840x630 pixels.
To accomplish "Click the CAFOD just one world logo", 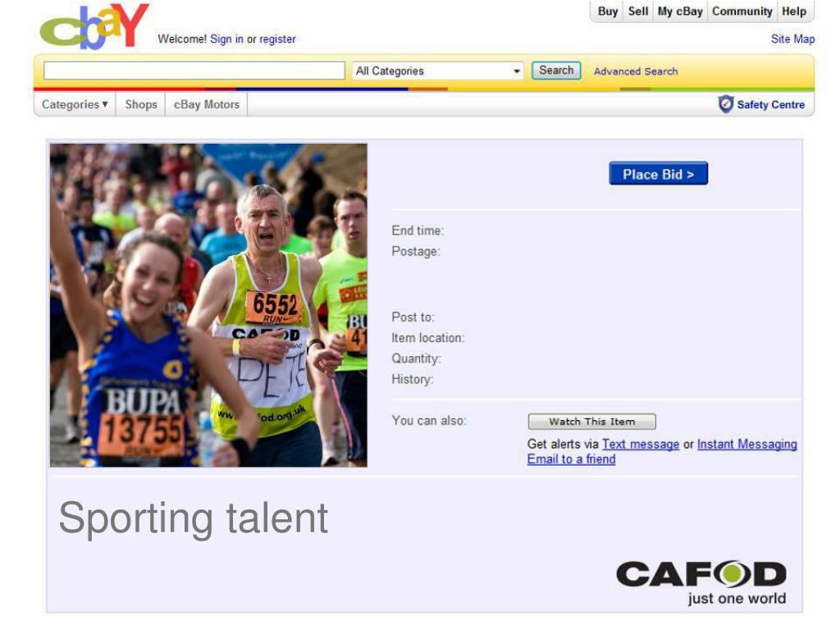I will point(701,583).
